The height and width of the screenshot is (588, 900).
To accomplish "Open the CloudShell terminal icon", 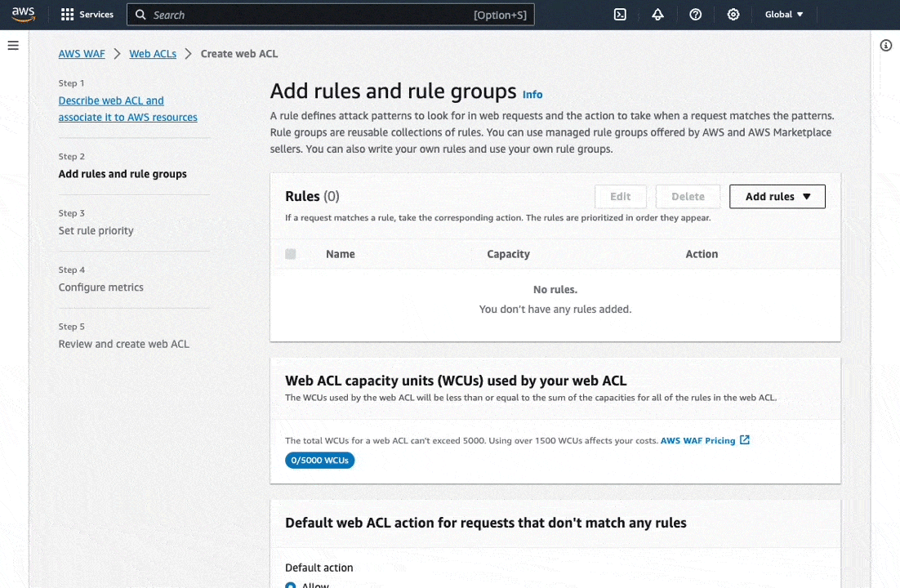I will pyautogui.click(x=620, y=15).
